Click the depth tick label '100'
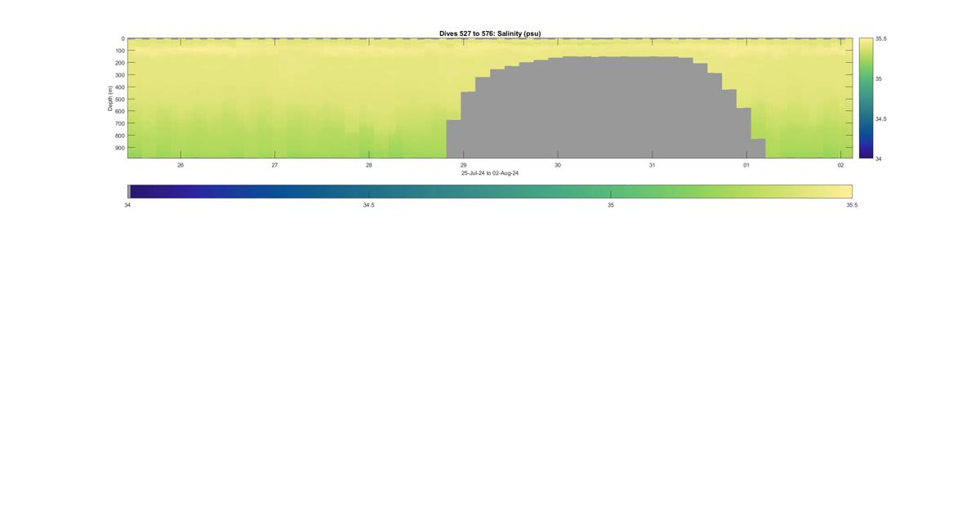 click(119, 51)
